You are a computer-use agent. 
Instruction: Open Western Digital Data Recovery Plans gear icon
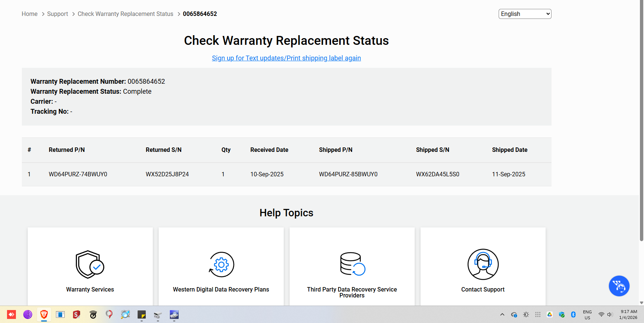click(221, 264)
